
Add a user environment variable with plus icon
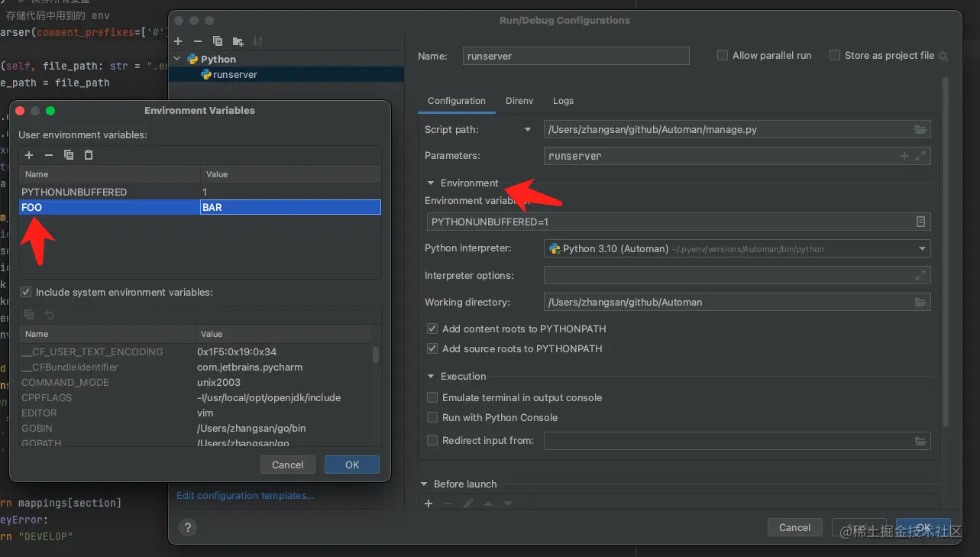pos(29,155)
